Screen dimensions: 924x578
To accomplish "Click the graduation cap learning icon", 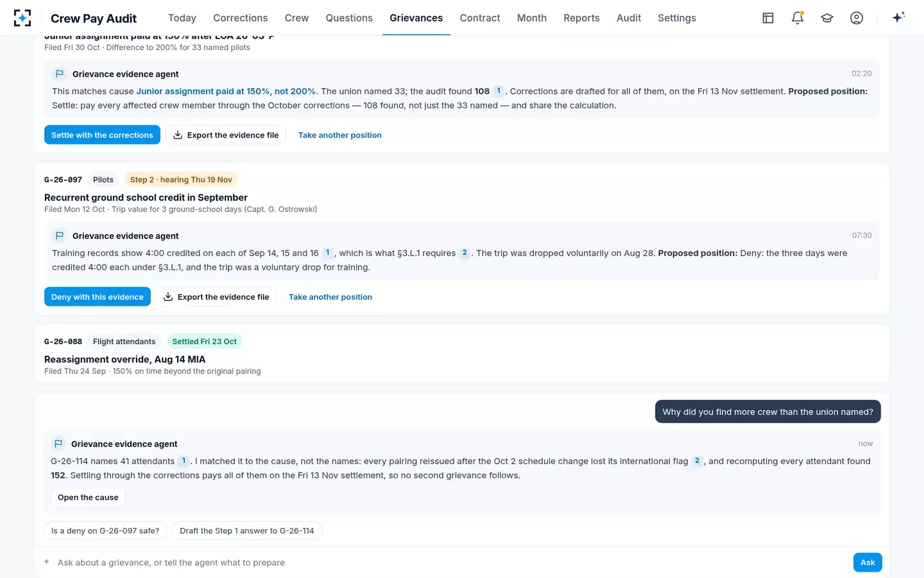I will pyautogui.click(x=827, y=18).
